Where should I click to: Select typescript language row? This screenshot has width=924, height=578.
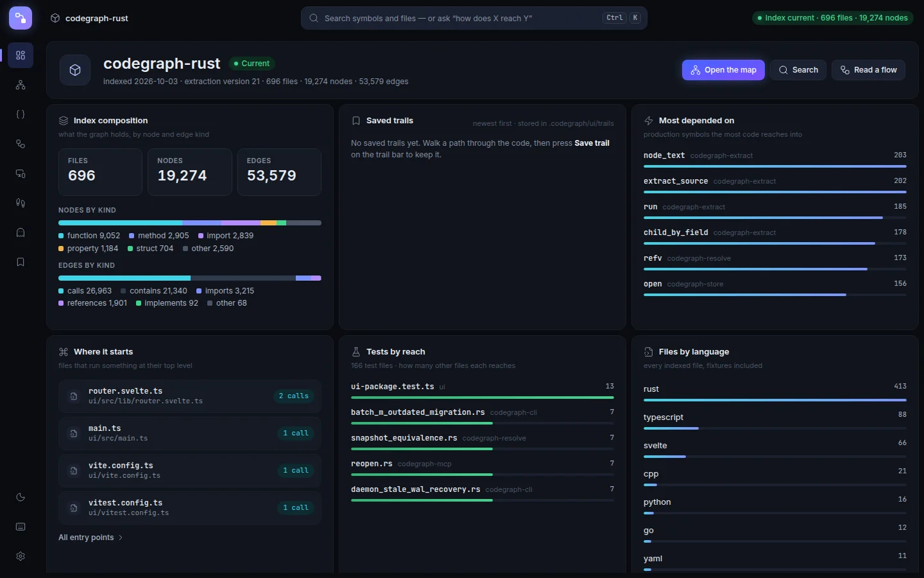(x=775, y=421)
